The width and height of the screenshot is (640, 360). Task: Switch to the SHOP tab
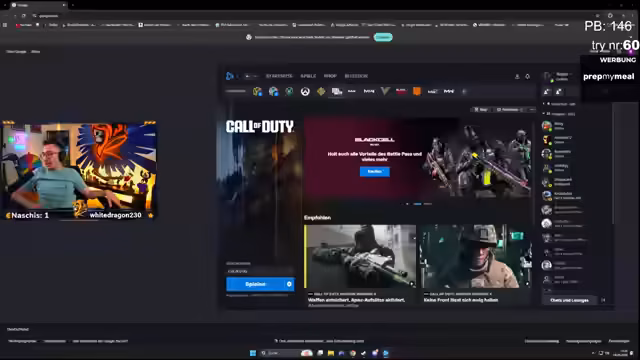click(330, 76)
